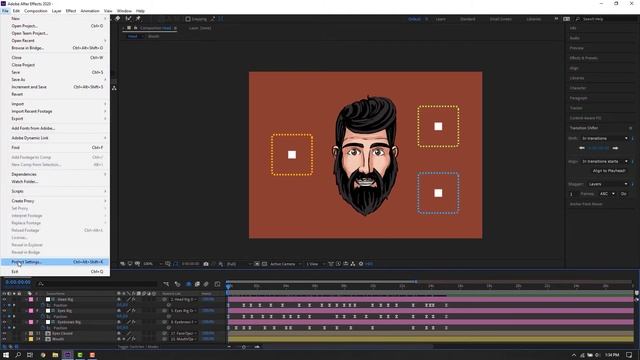Open the In transitions dropdown in Transition Shifter
Image resolution: width=640 pixels, height=360 pixels.
pyautogui.click(x=604, y=138)
